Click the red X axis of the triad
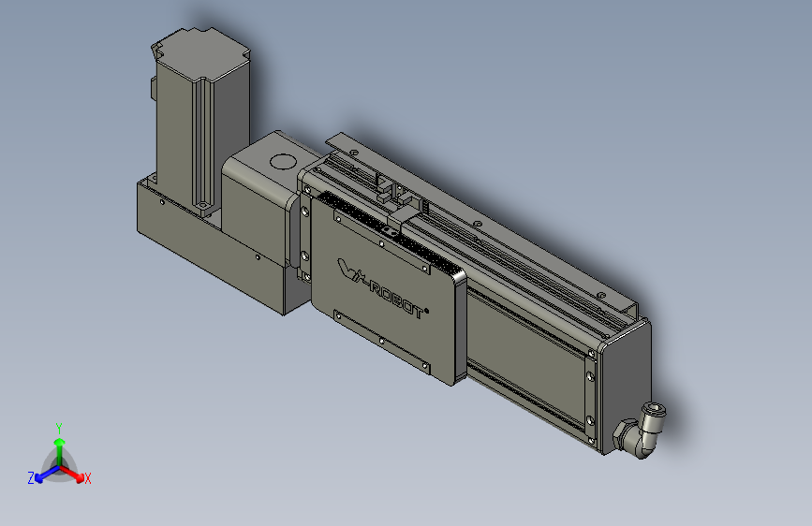 pos(75,475)
